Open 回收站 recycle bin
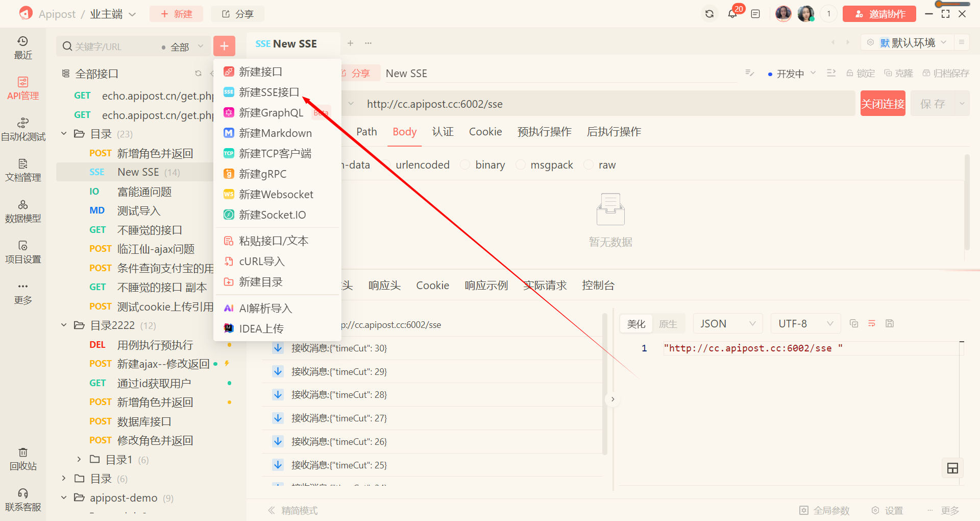The width and height of the screenshot is (980, 521). click(x=23, y=459)
